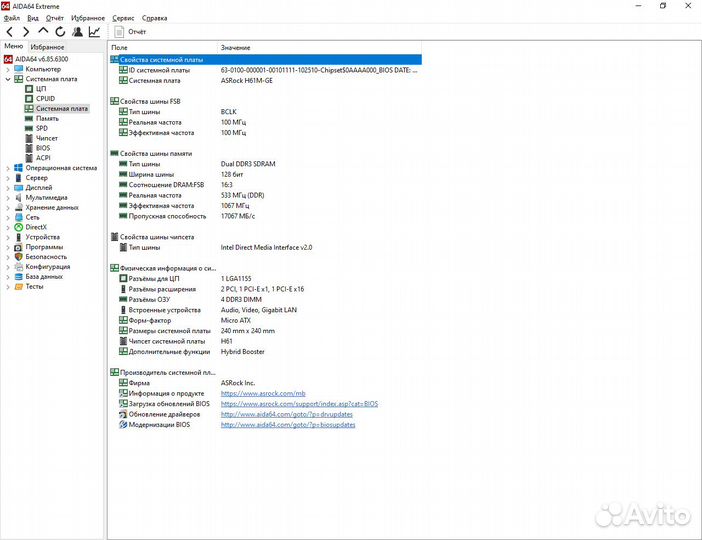Open the Файл menu

12,18
